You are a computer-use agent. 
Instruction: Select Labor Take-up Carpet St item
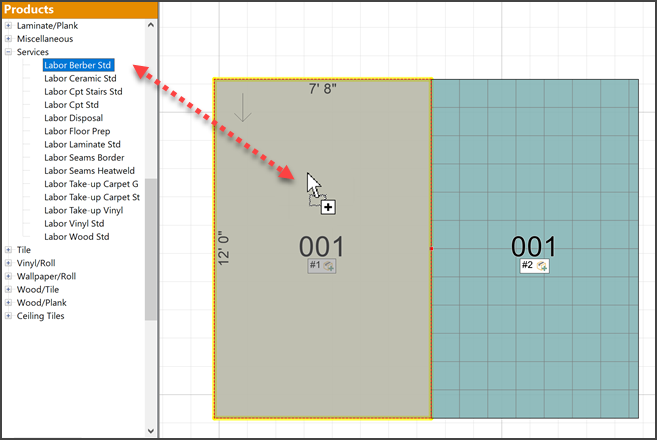click(x=92, y=197)
